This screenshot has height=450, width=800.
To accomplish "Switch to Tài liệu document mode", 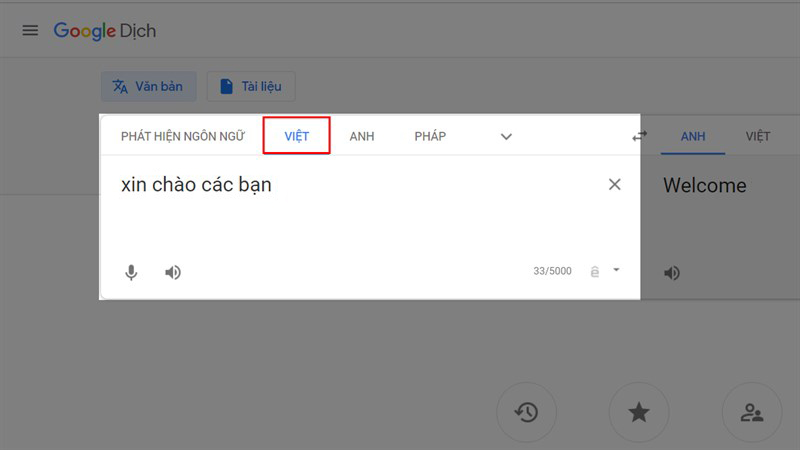I will pos(251,86).
